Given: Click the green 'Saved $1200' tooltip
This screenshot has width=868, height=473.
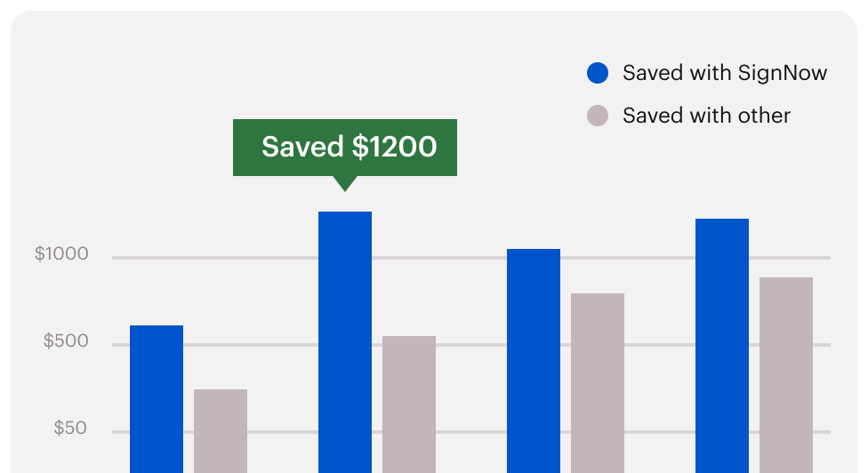Looking at the screenshot, I should tap(345, 148).
